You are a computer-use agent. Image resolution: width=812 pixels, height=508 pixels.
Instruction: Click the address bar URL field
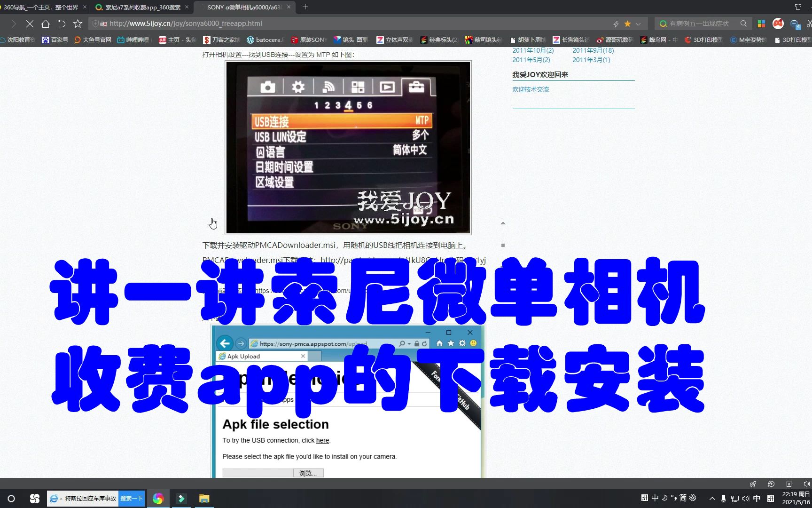348,24
